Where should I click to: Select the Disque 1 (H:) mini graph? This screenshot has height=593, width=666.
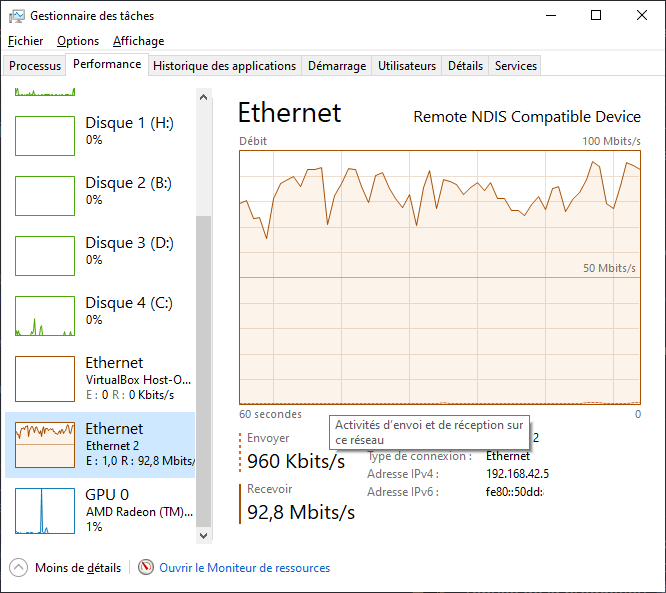[x=45, y=136]
